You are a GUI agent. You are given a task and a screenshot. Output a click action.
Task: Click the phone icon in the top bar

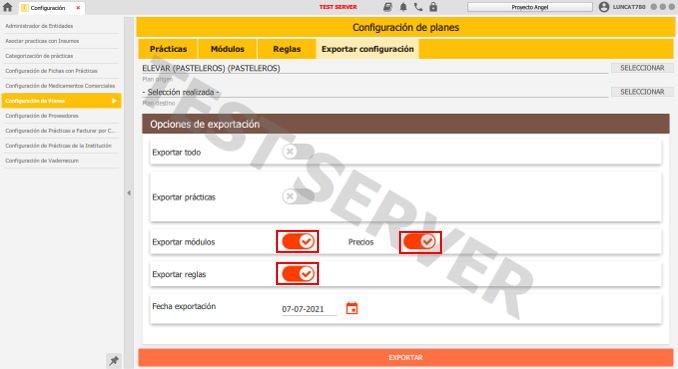coord(418,7)
